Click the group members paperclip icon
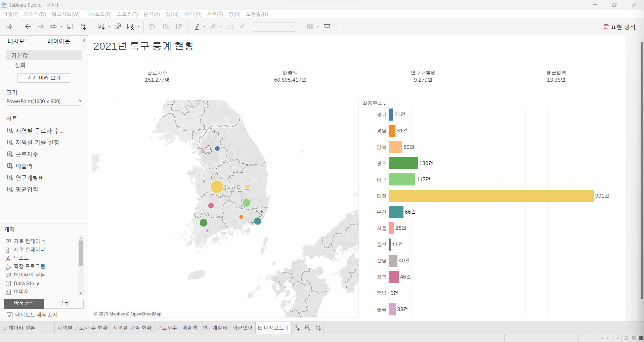Image resolution: width=644 pixels, height=342 pixels. pos(213,27)
